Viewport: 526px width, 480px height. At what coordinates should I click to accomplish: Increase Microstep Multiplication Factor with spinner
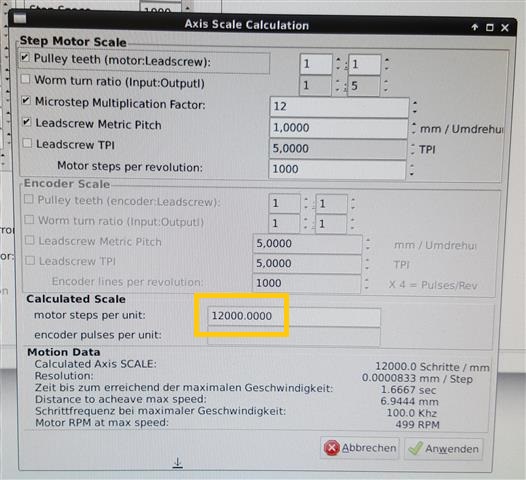(415, 102)
